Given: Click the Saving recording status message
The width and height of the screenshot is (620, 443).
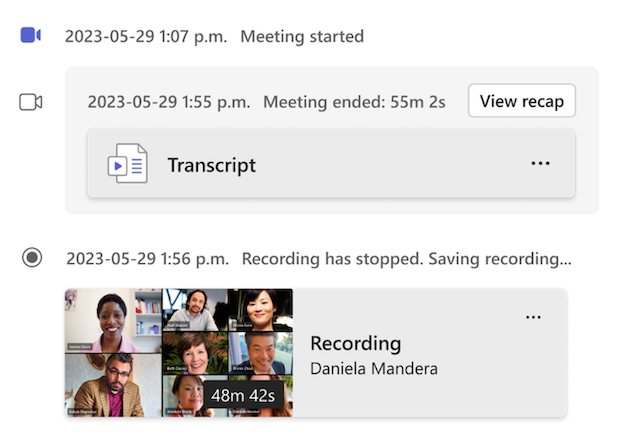Looking at the screenshot, I should coord(406,259).
